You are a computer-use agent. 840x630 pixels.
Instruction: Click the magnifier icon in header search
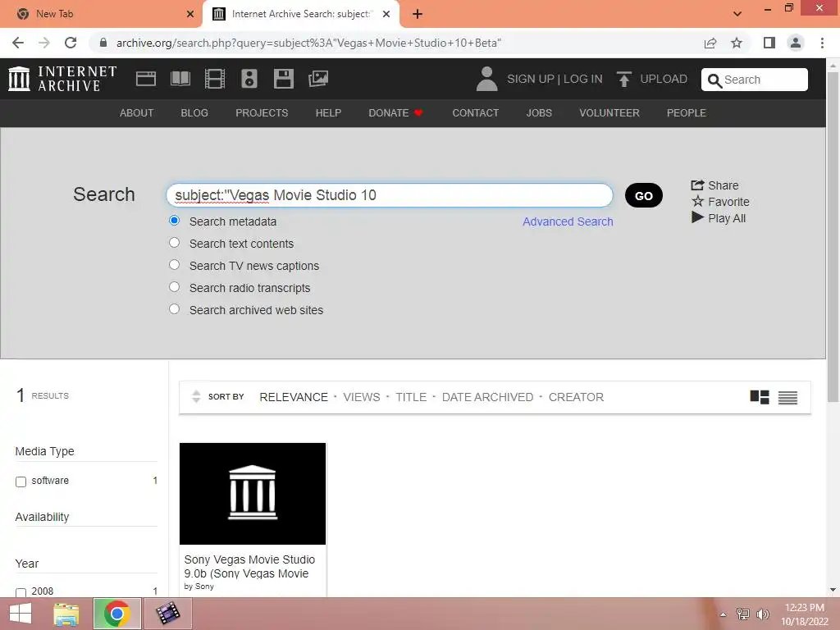[714, 80]
